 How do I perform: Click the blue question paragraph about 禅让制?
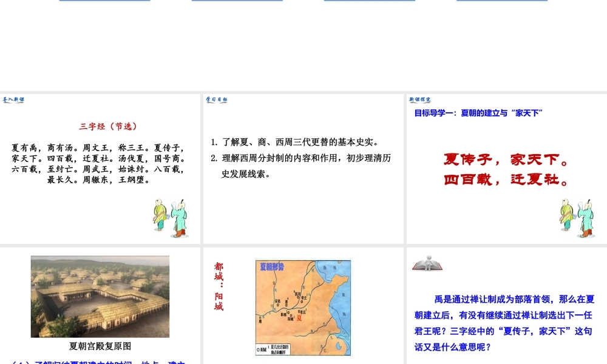(505, 323)
